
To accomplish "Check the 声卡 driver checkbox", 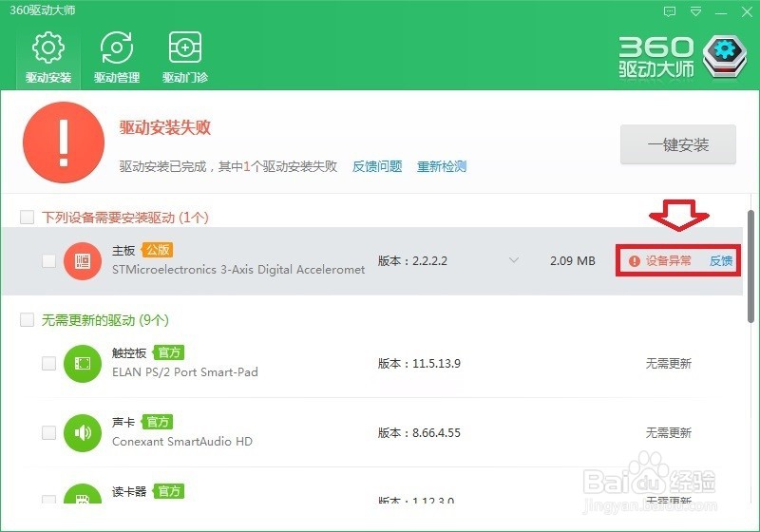I will click(48, 432).
